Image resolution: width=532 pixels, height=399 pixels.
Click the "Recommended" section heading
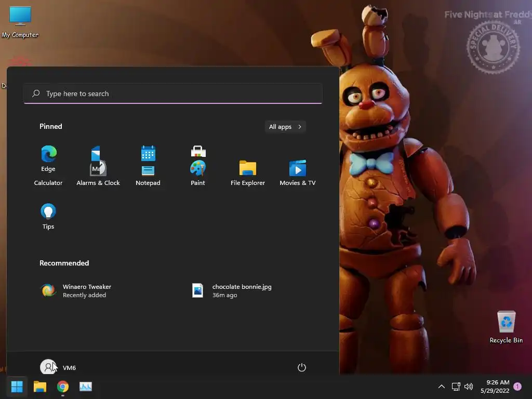[64, 263]
